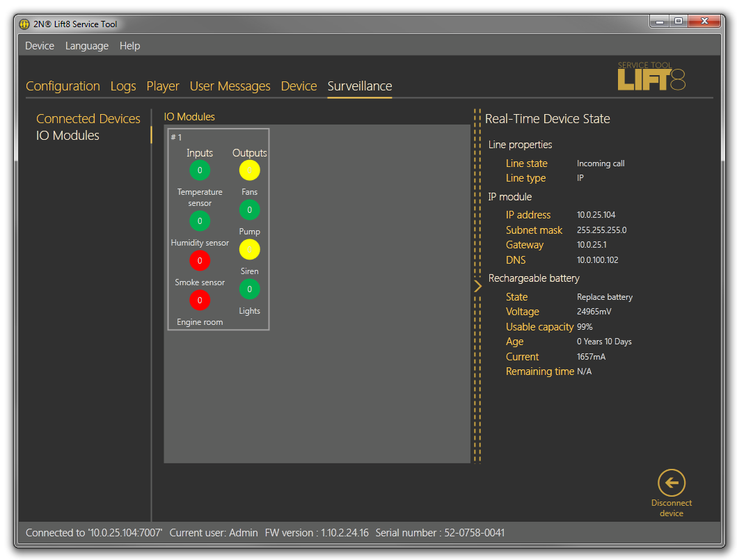The height and width of the screenshot is (560, 737).
Task: Open the Device menu
Action: point(40,46)
